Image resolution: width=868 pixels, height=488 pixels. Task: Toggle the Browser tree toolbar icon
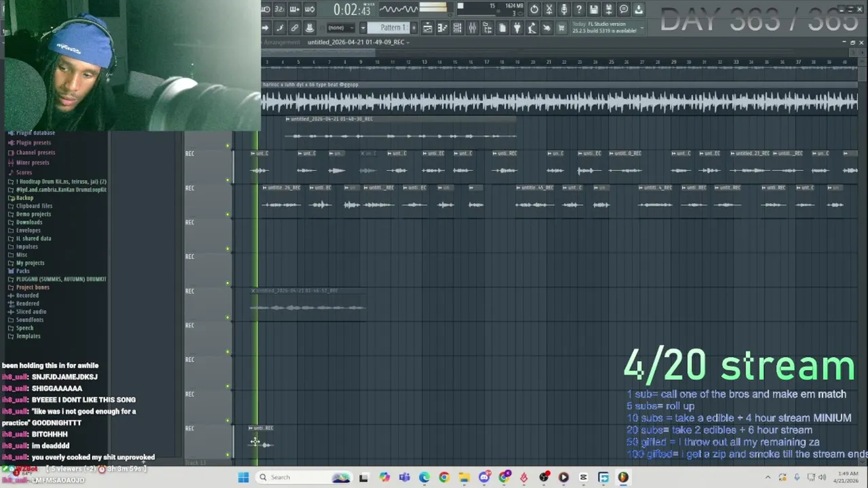pyautogui.click(x=488, y=28)
